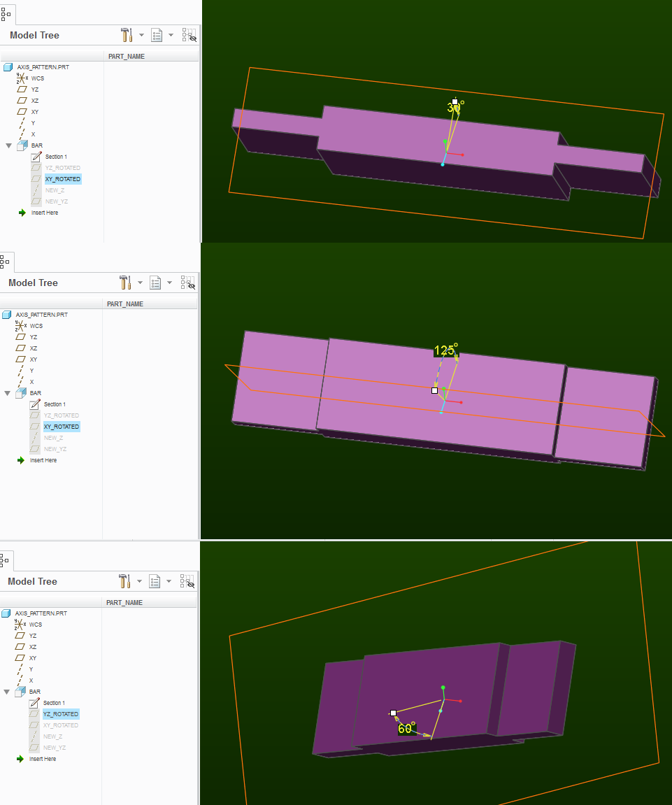Screen dimensions: 672x805
Task: Select the X axis icon in the 125° view tree
Action: coord(20,382)
